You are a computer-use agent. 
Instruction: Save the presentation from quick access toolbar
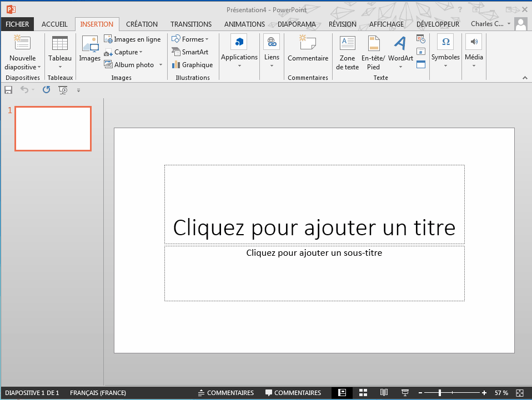tap(8, 90)
